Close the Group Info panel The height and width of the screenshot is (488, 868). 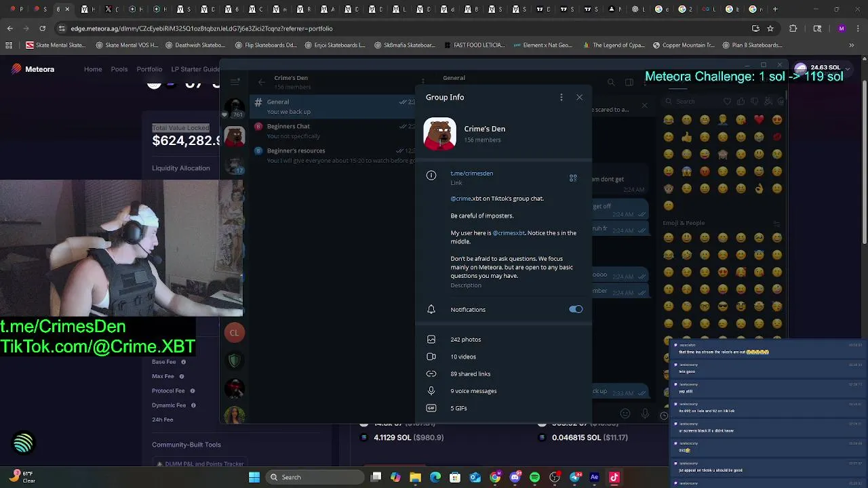[579, 97]
